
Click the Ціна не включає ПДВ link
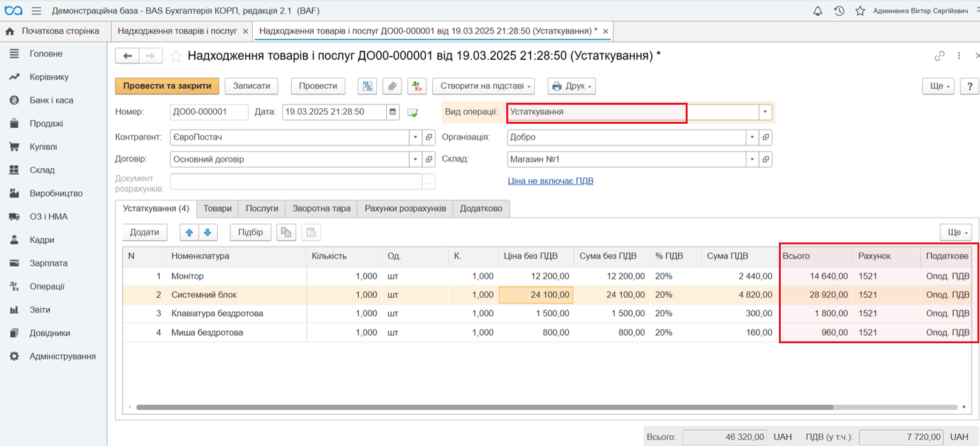click(550, 181)
